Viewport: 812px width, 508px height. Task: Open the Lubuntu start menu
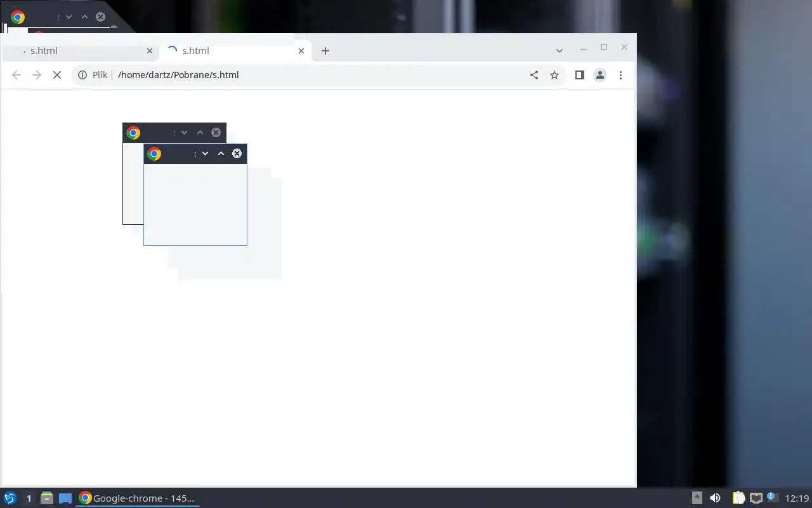[10, 498]
